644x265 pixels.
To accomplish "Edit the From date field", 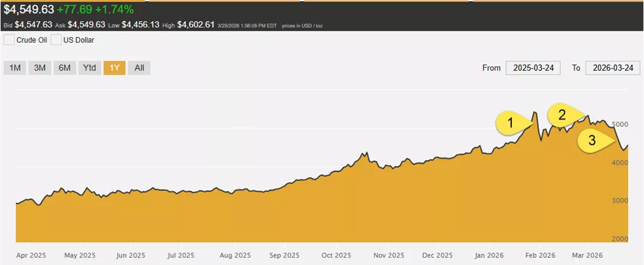I will tap(533, 68).
